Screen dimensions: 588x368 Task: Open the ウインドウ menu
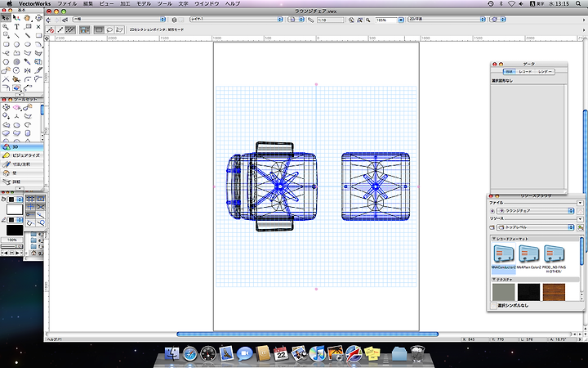coord(207,3)
